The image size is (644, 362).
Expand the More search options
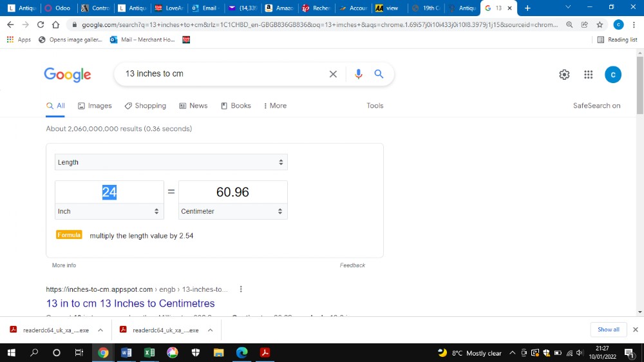(275, 106)
